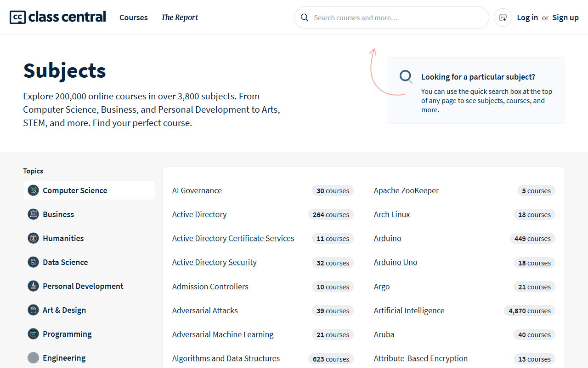Click the 40 courses badge

click(x=534, y=334)
